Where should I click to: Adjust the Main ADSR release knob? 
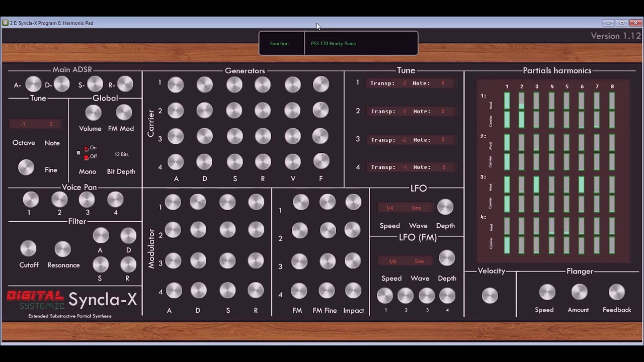[125, 84]
